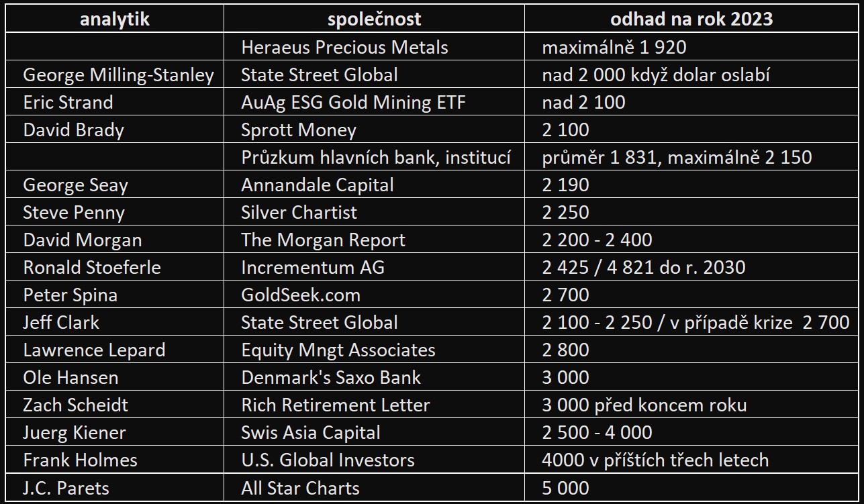
Task: Click Steve Penny's estimate of 2 250
Action: click(691, 212)
